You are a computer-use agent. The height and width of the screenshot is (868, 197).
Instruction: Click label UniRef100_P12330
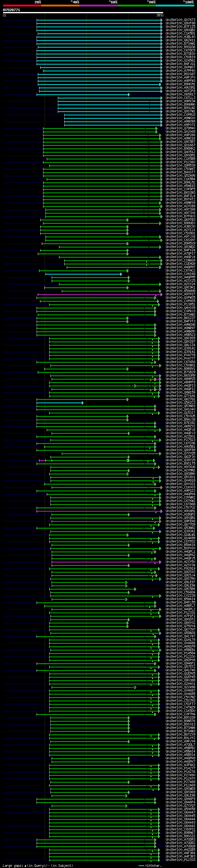180,657
